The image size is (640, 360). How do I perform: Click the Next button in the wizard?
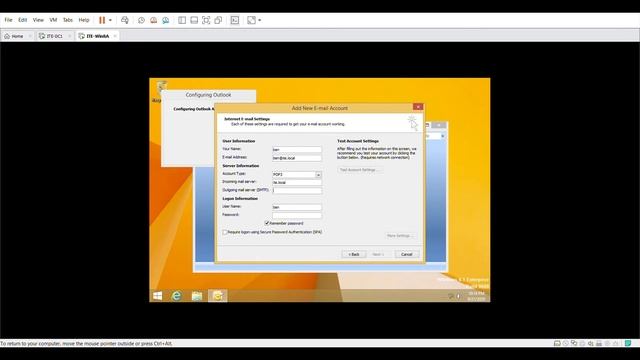point(378,254)
